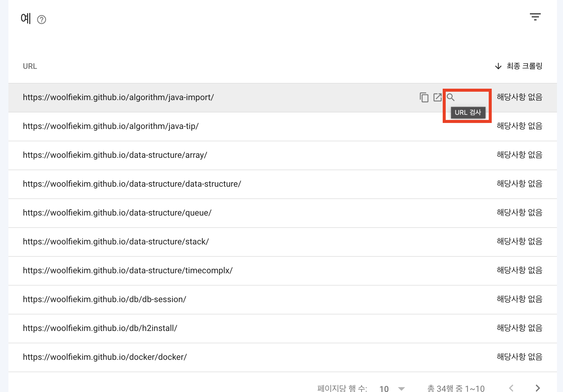Select the docker/docker URL row
This screenshot has width=563, height=392.
click(x=105, y=357)
